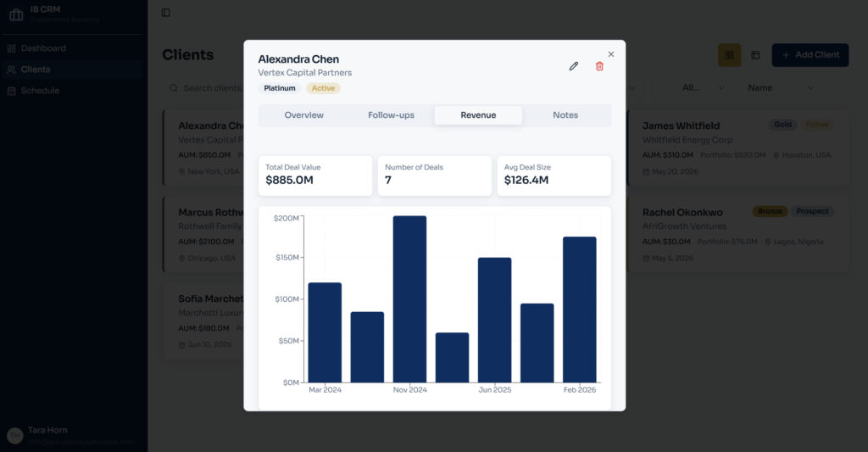The width and height of the screenshot is (868, 452).
Task: Go to Schedule in sidebar
Action: pyautogui.click(x=72, y=91)
